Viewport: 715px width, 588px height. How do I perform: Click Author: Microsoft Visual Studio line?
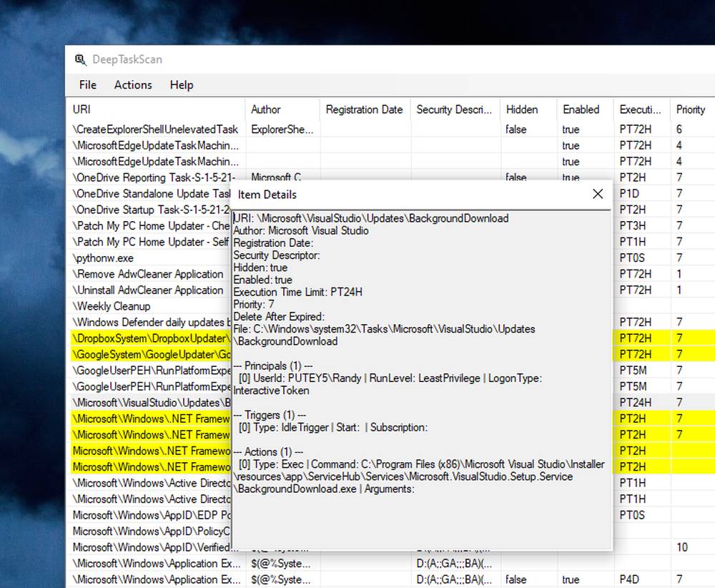coord(301,231)
